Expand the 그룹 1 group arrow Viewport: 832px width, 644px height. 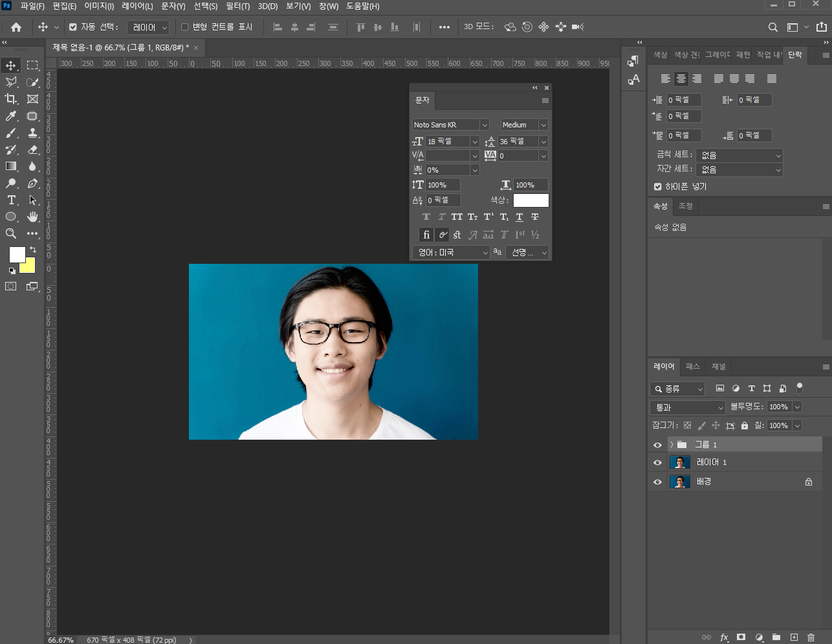coord(672,445)
